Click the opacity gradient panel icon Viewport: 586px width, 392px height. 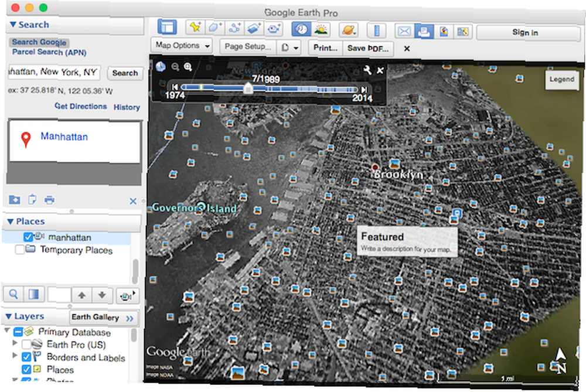click(x=34, y=295)
